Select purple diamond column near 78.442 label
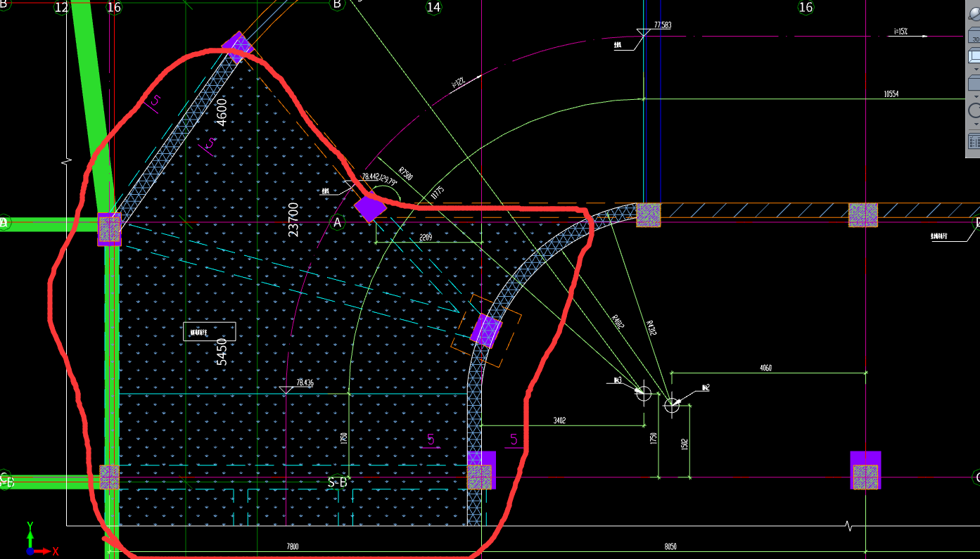 (x=370, y=207)
